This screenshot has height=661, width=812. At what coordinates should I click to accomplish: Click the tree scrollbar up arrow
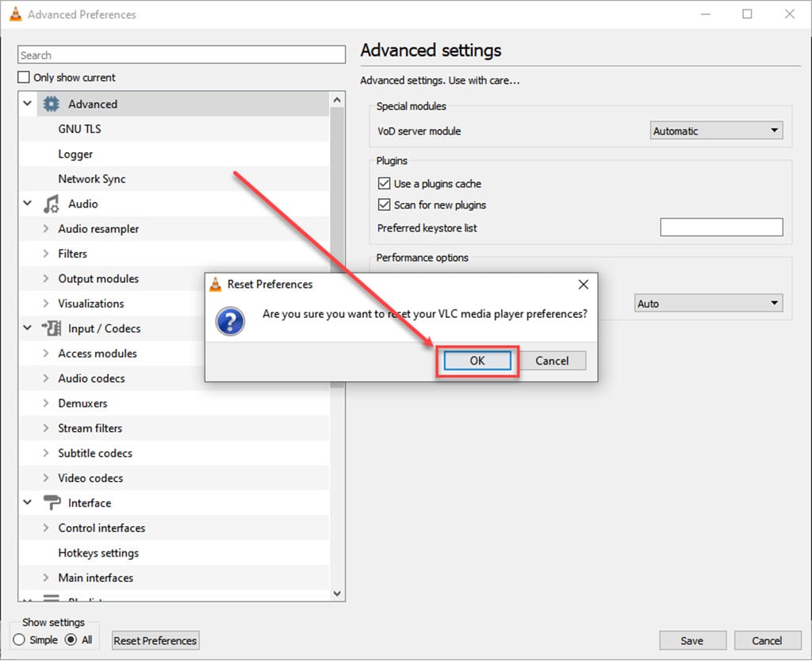(337, 100)
